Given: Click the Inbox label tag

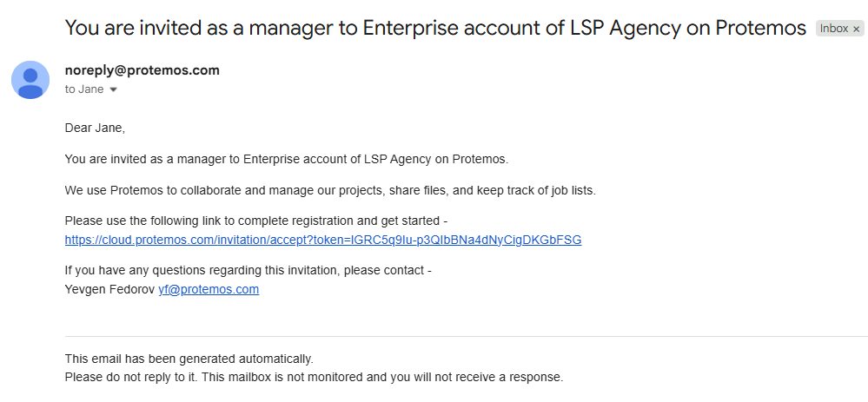Looking at the screenshot, I should point(834,29).
